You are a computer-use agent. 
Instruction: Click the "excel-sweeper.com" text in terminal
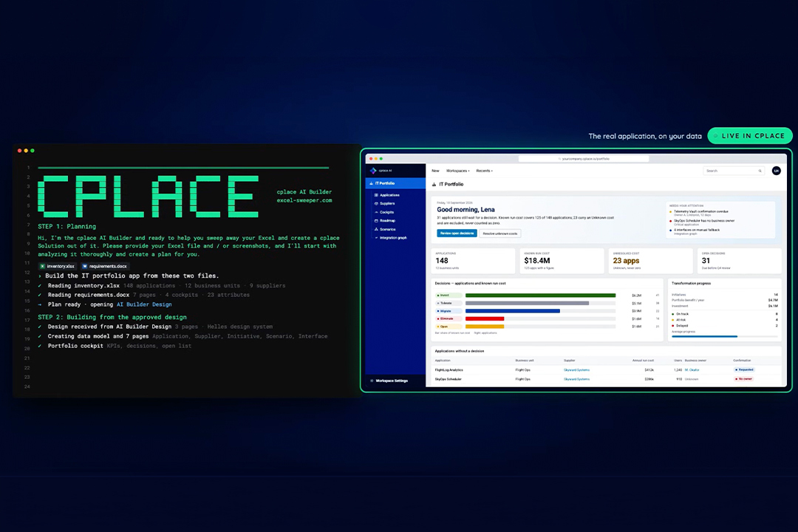pos(304,200)
